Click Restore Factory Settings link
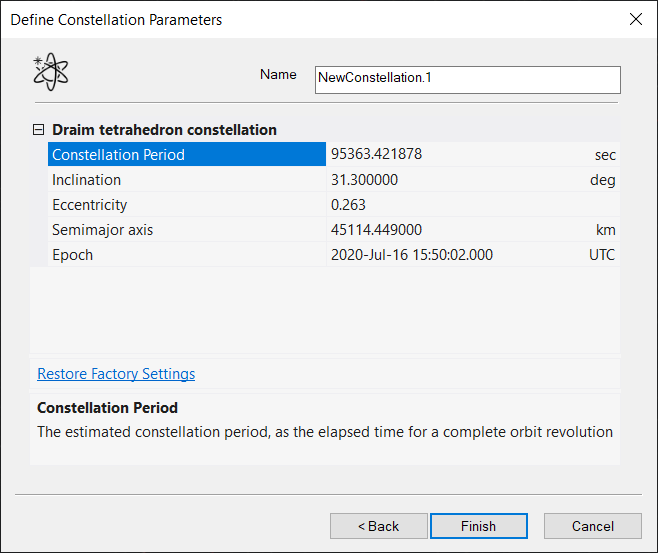Screen dimensions: 658x553 (116, 374)
